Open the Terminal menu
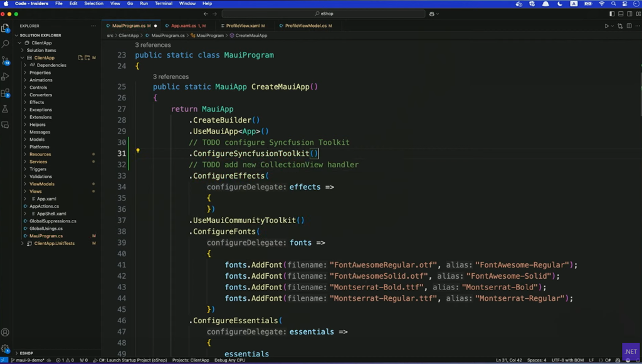Image resolution: width=642 pixels, height=364 pixels. [x=164, y=4]
